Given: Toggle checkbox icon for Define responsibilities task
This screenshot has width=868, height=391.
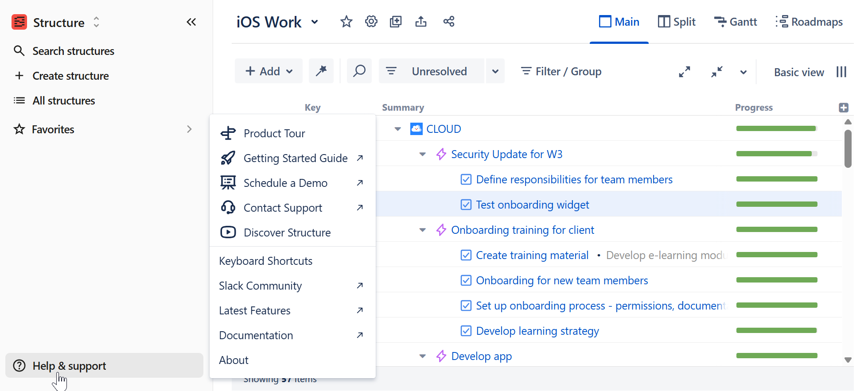Looking at the screenshot, I should [466, 179].
